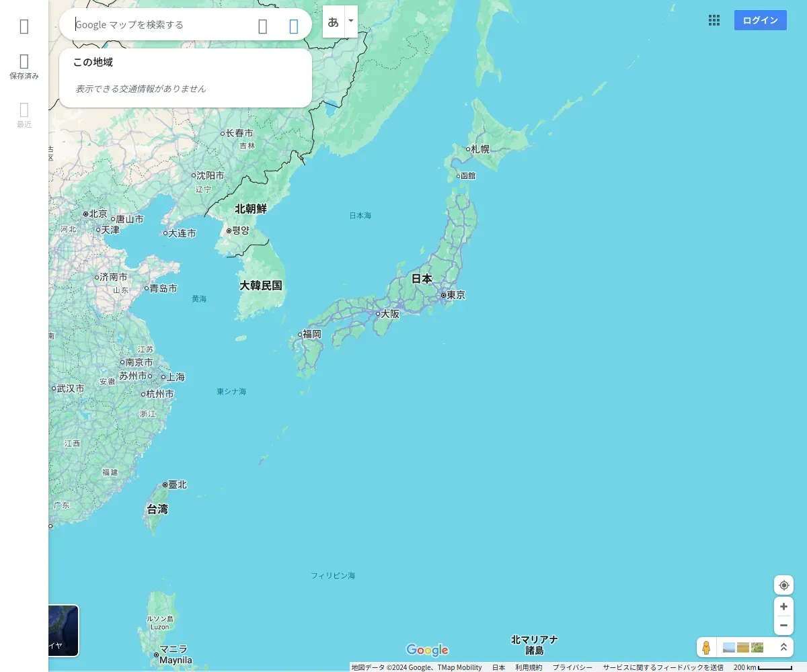Click the ルソン島 Luzon island label
Image resolution: width=807 pixels, height=672 pixels.
pyautogui.click(x=160, y=622)
